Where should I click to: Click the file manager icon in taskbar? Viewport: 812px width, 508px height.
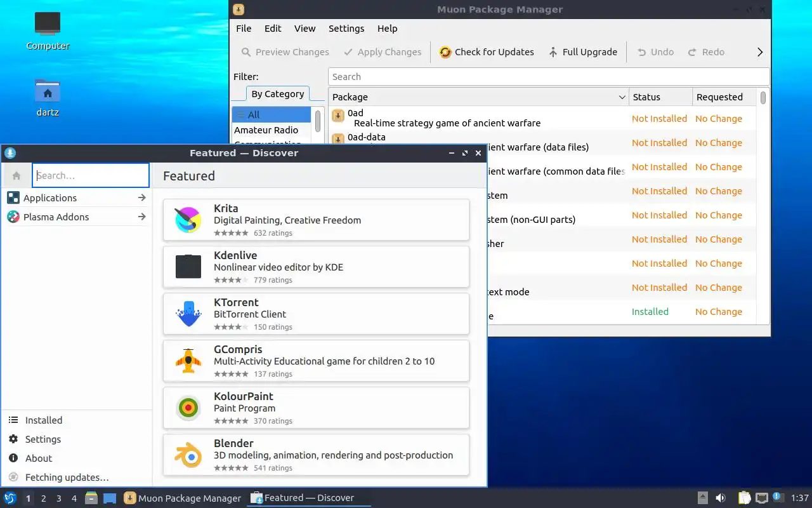91,498
